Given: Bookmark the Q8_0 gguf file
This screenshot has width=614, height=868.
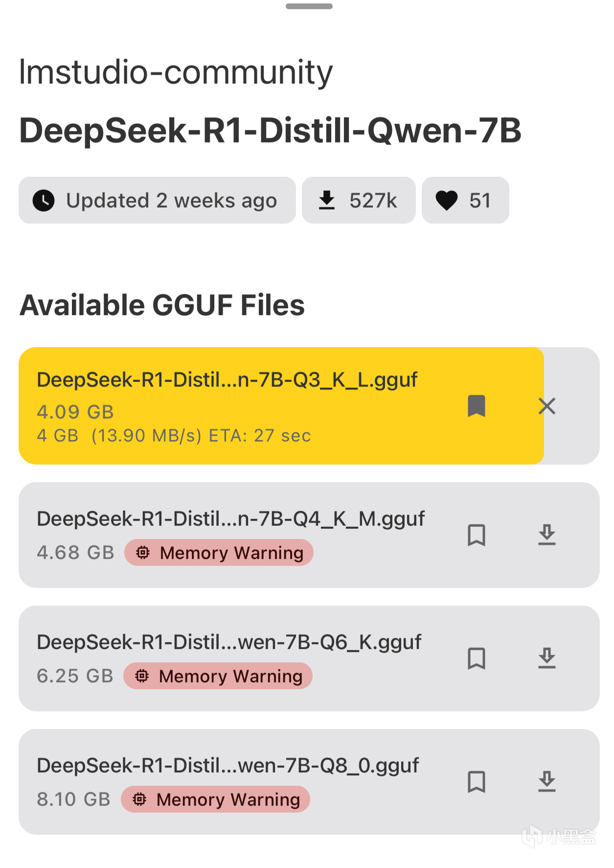Looking at the screenshot, I should (x=476, y=781).
